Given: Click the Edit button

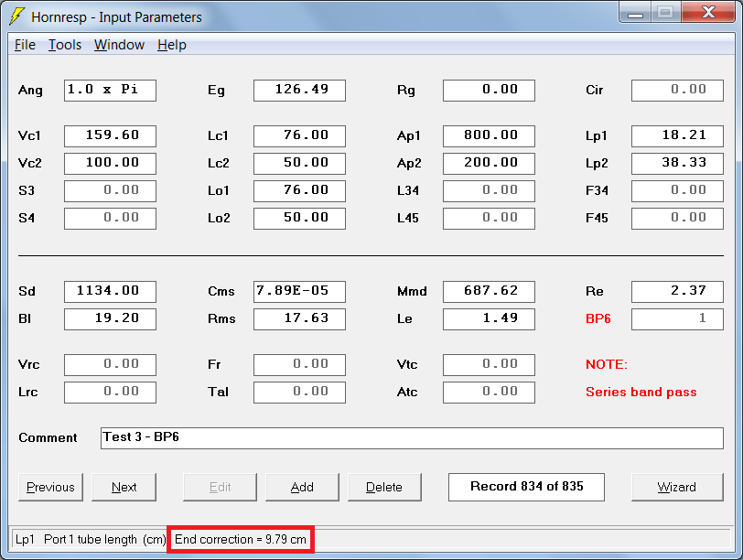Looking at the screenshot, I should click(x=220, y=487).
